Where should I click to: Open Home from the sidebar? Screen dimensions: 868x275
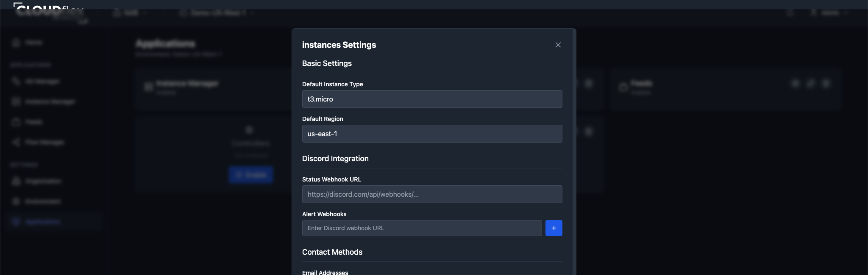pyautogui.click(x=33, y=43)
